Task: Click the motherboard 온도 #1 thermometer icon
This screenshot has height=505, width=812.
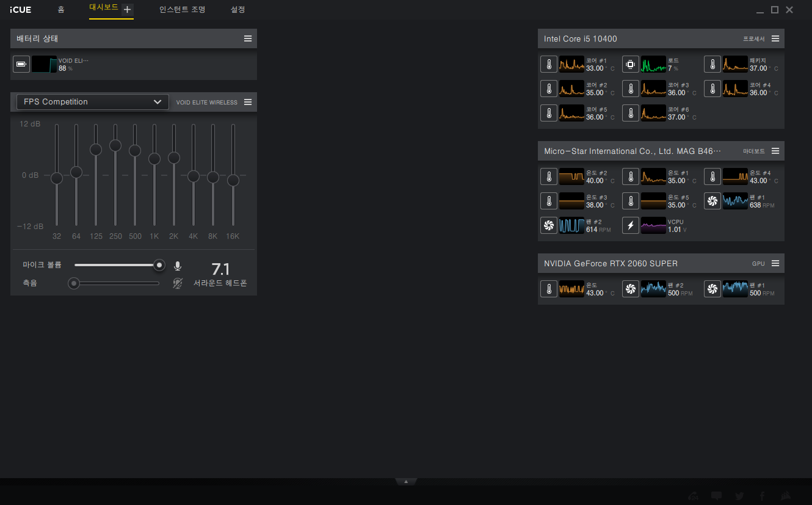Action: (x=631, y=176)
